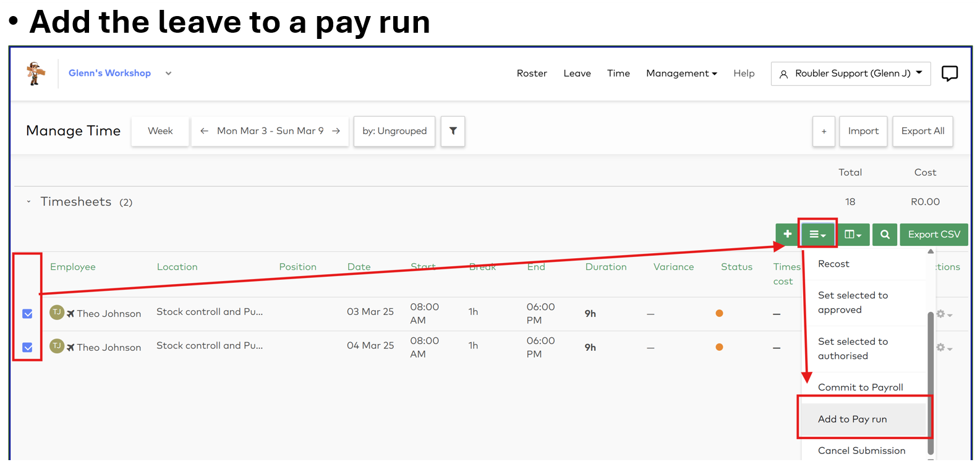This screenshot has height=462, width=980.
Task: Uncheck the 03 Mar 25 timesheet checkbox
Action: (27, 314)
